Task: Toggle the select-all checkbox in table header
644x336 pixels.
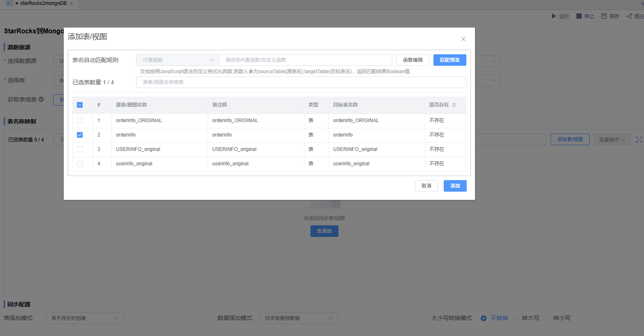Action: click(80, 105)
